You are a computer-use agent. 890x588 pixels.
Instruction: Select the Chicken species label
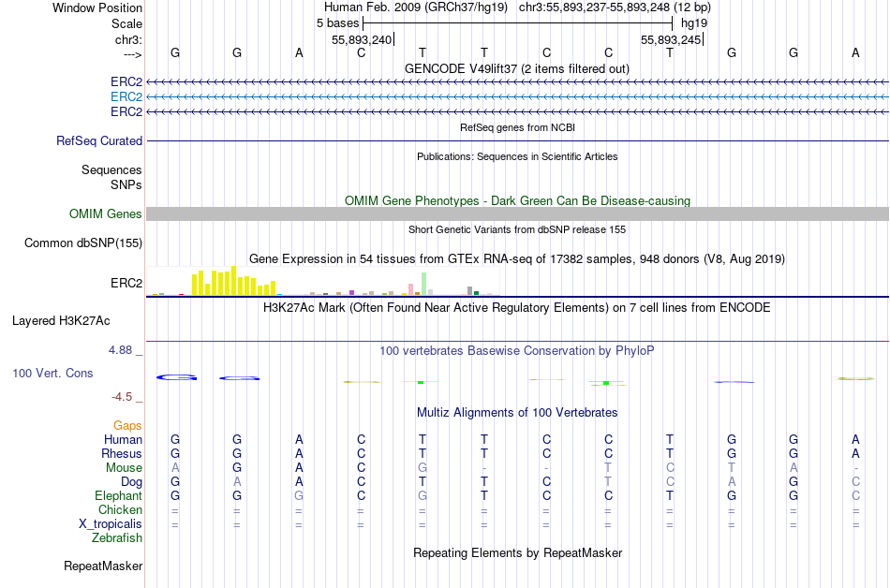120,509
